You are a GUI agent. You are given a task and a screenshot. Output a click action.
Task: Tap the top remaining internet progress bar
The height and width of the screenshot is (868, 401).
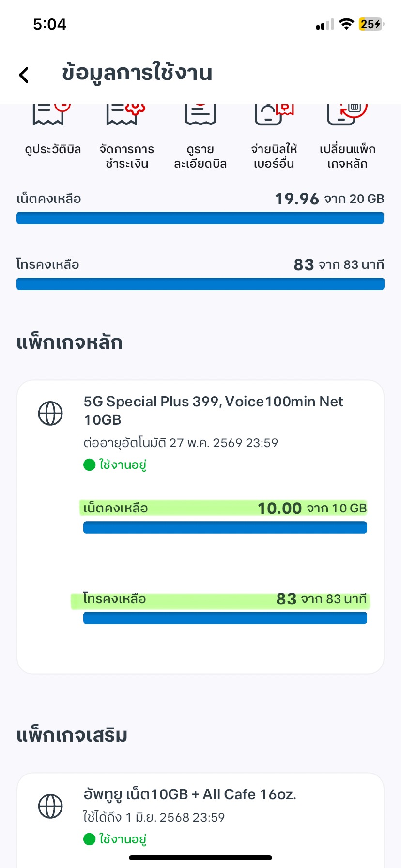pos(200,218)
